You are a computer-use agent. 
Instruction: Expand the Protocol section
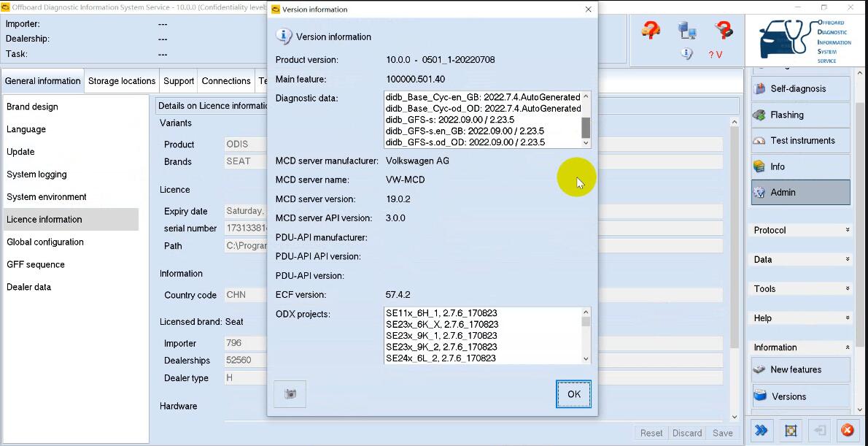[x=802, y=230]
